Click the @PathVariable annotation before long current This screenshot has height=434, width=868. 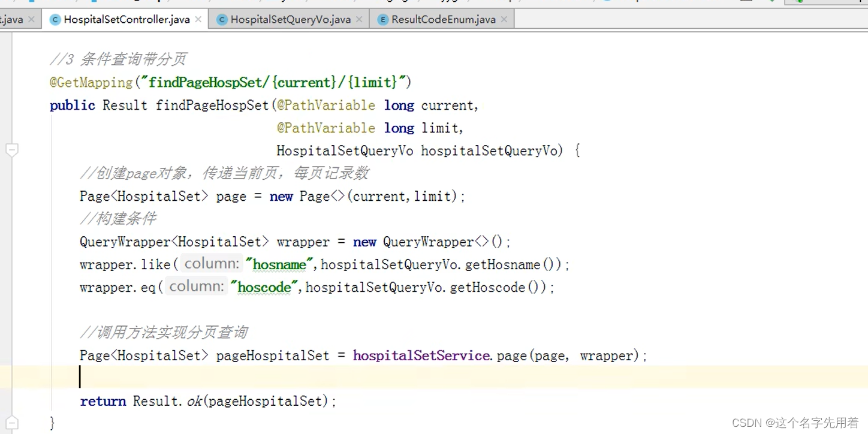326,106
